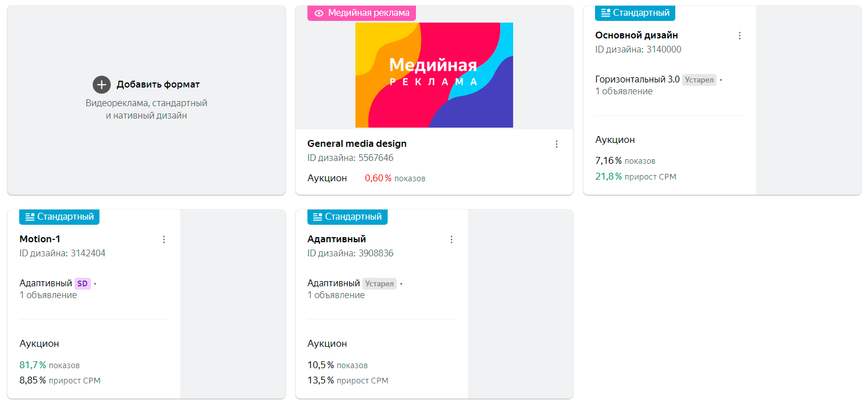Click the gray preview area of Motion-1 card
The image size is (868, 406).
tap(233, 304)
